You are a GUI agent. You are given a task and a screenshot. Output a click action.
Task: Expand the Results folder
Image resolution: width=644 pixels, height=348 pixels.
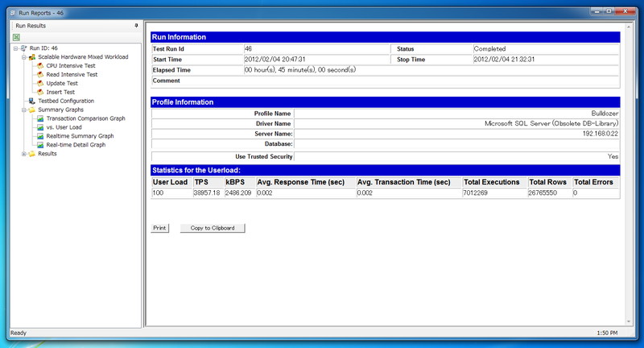[x=24, y=154]
